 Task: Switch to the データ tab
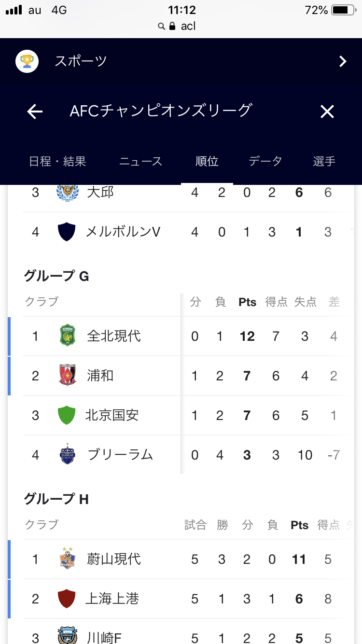click(265, 161)
